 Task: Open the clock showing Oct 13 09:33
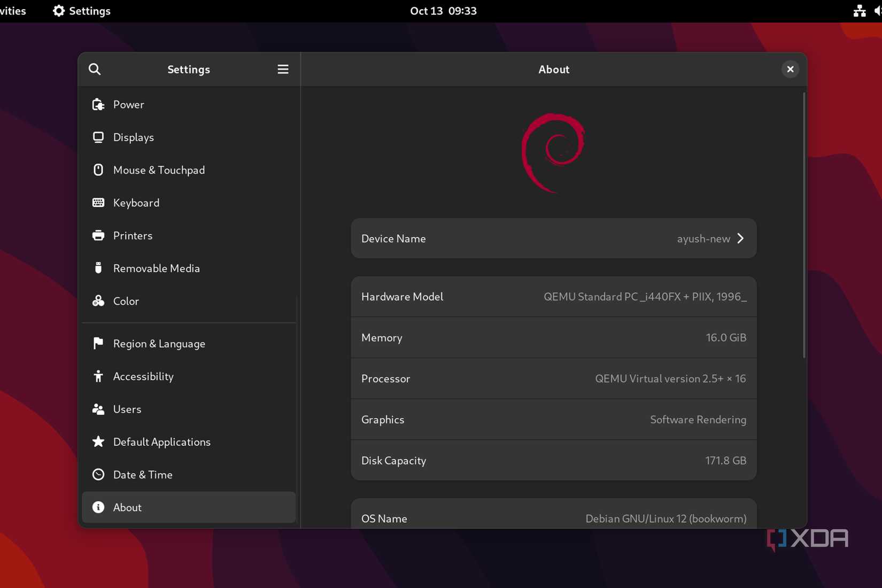(x=443, y=11)
